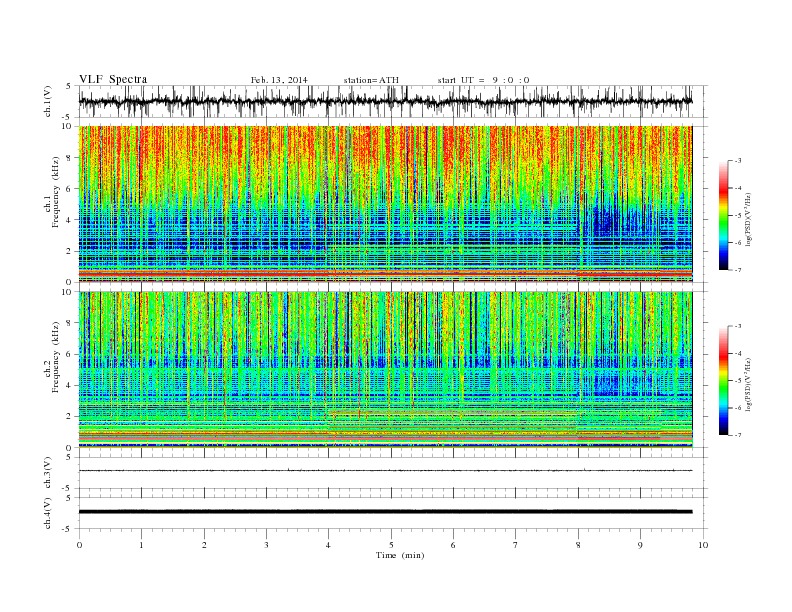This screenshot has width=792, height=612.
Task: Click the ch.1 spectrogram panel
Action: click(x=385, y=204)
